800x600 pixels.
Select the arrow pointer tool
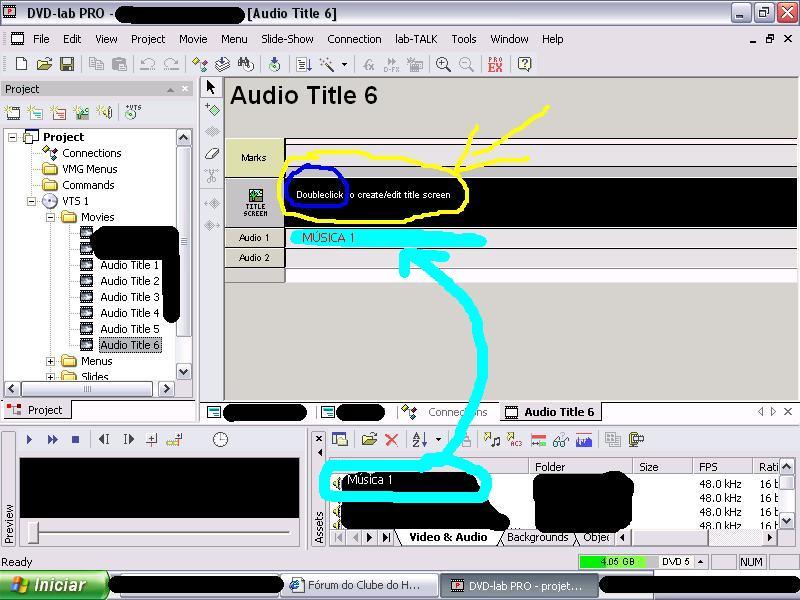pos(211,87)
